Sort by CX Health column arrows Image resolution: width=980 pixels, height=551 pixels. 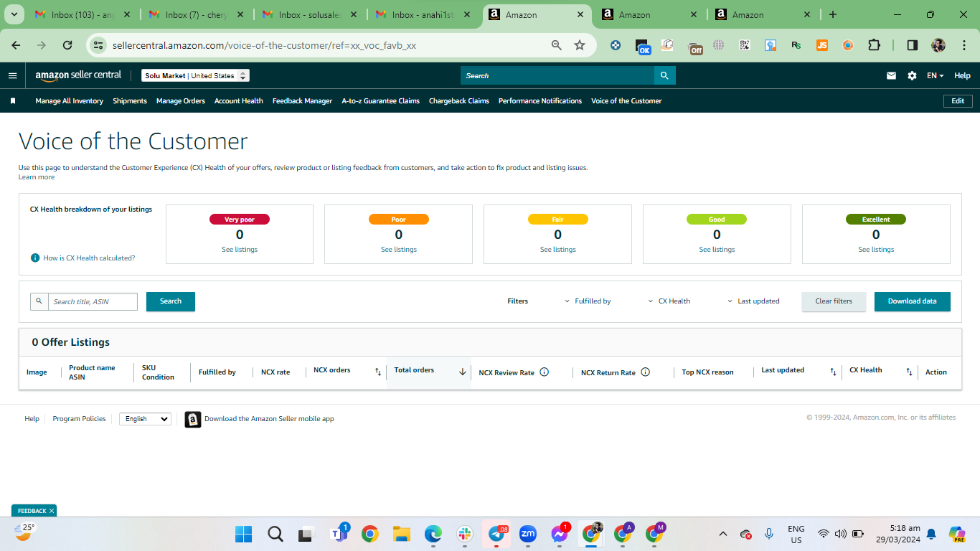tap(909, 372)
